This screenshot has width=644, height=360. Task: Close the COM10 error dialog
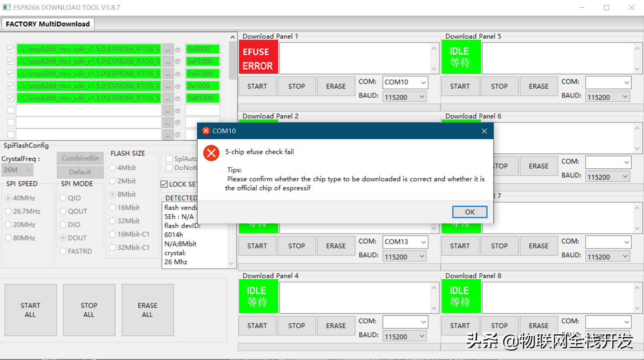484,131
